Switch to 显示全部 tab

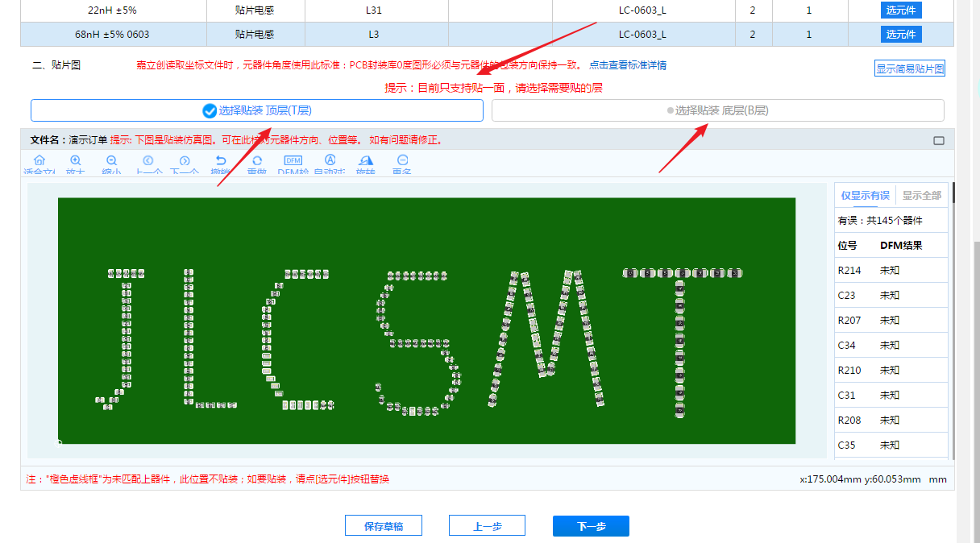[921, 195]
